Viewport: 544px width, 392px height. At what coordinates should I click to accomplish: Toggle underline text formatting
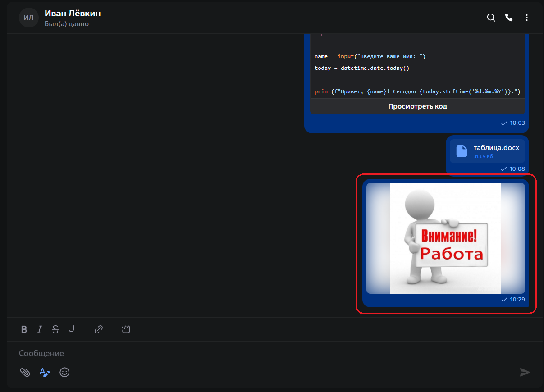tap(71, 329)
